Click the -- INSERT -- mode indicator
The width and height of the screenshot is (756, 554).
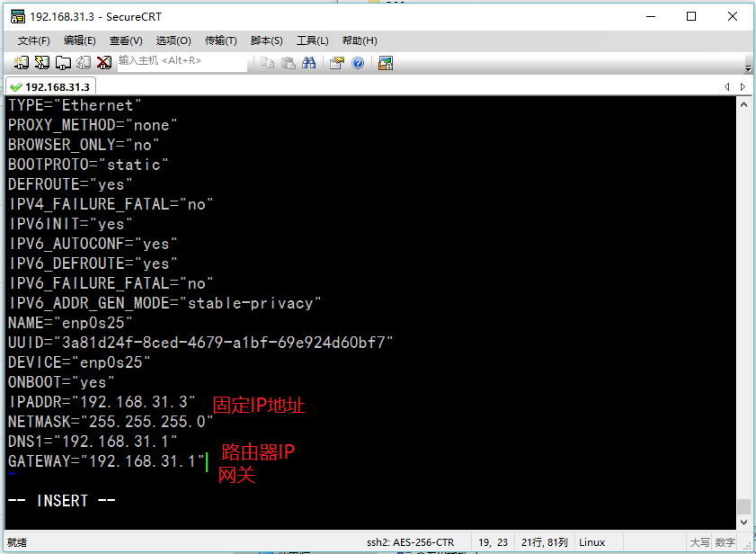(x=62, y=500)
